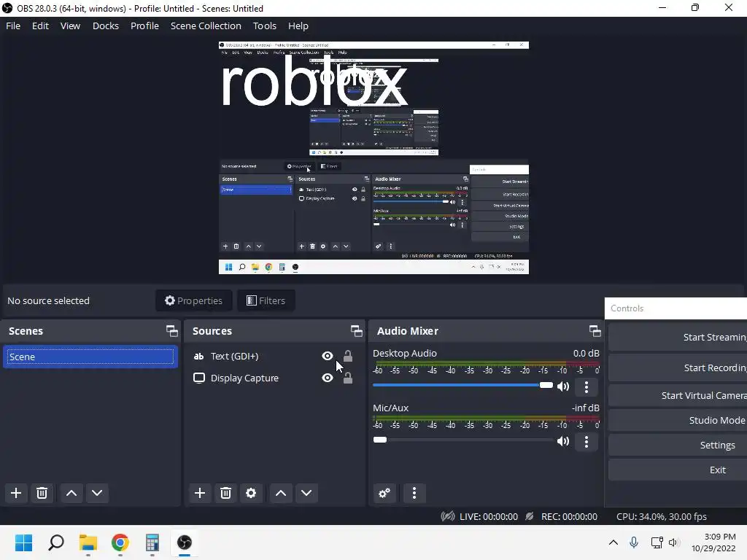Open the Tools menu
The width and height of the screenshot is (747, 560).
264,26
